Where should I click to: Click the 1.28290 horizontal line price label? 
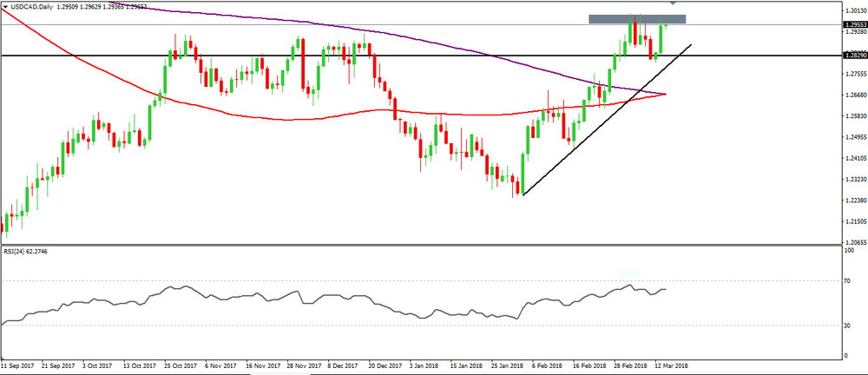tap(854, 56)
